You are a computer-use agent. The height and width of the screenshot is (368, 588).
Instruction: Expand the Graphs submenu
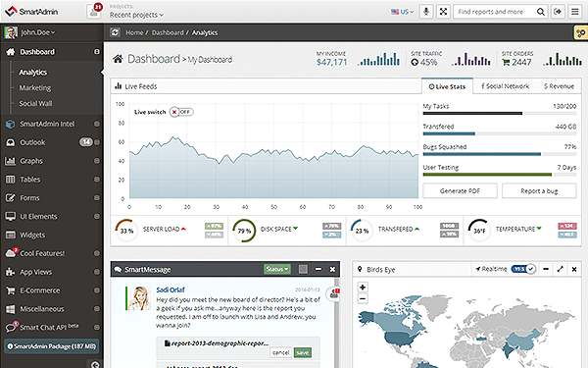[x=97, y=161]
